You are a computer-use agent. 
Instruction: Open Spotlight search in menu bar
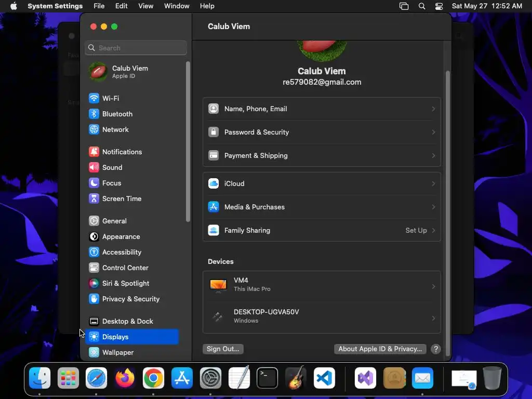coord(422,6)
